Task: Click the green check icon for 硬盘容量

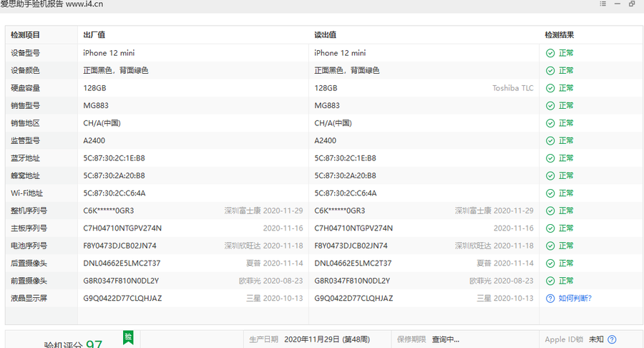Action: click(550, 88)
